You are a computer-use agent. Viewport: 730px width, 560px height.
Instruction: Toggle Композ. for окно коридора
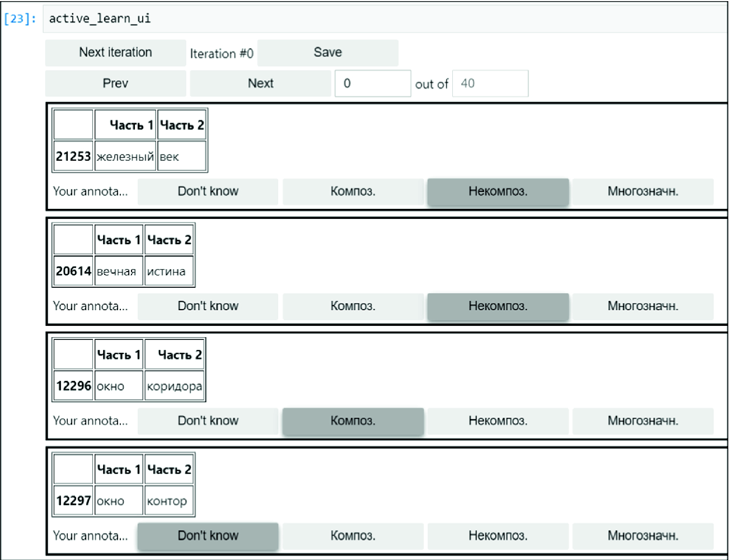(x=353, y=421)
